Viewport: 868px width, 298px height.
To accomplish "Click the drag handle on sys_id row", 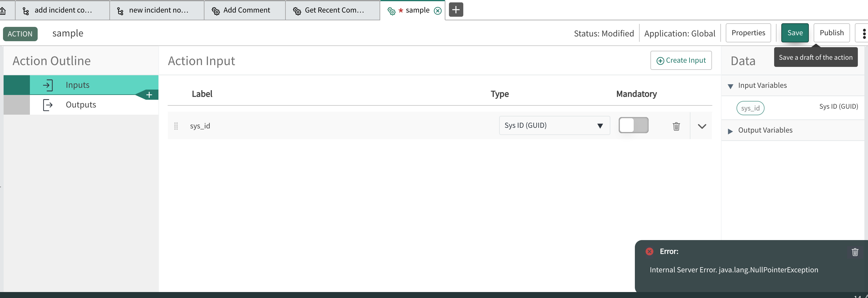I will [x=176, y=126].
